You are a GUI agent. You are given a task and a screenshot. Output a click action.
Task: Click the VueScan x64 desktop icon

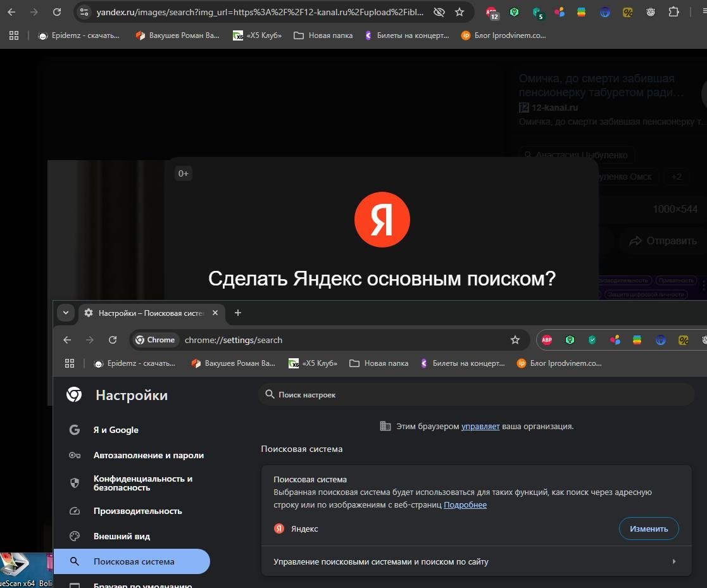17,570
